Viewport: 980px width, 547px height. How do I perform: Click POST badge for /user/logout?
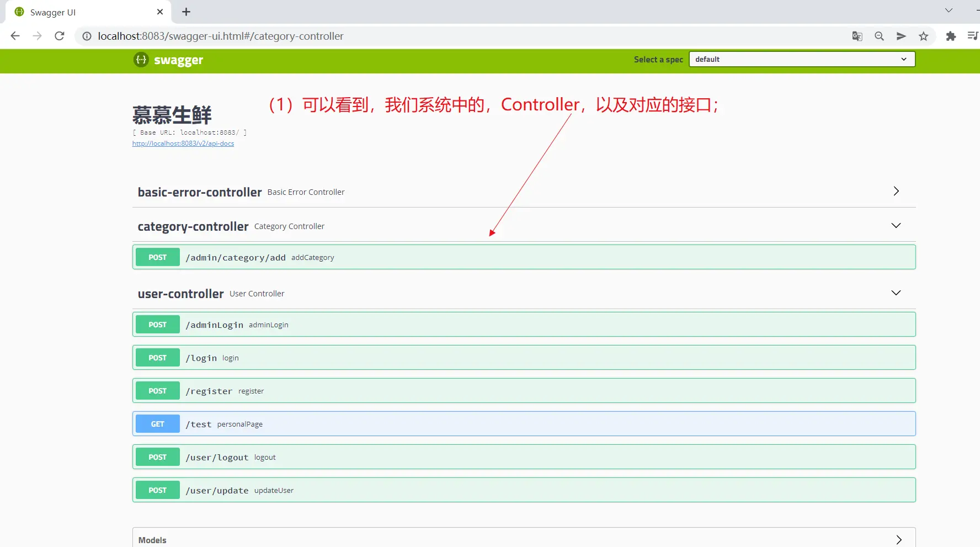point(158,457)
